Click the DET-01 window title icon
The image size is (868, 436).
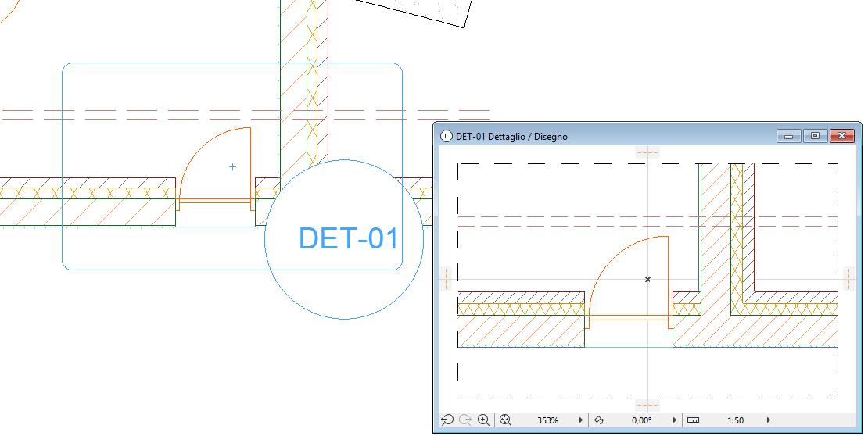click(x=447, y=136)
